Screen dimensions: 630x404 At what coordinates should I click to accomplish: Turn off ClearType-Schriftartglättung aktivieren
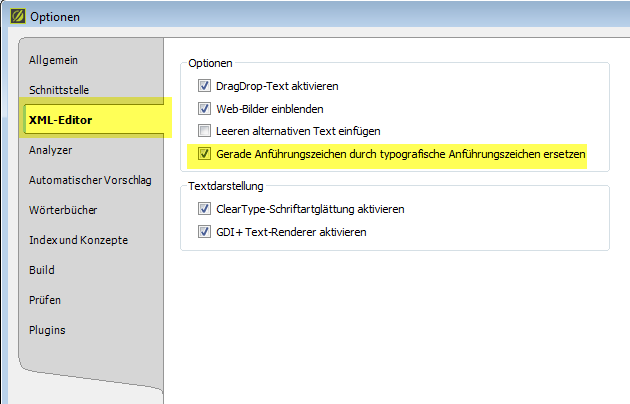[205, 210]
